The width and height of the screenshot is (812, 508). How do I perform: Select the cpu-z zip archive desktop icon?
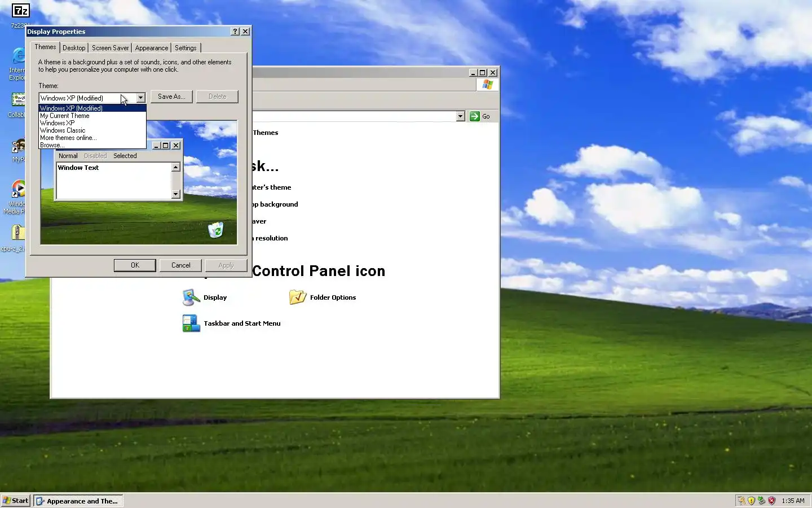tap(17, 233)
